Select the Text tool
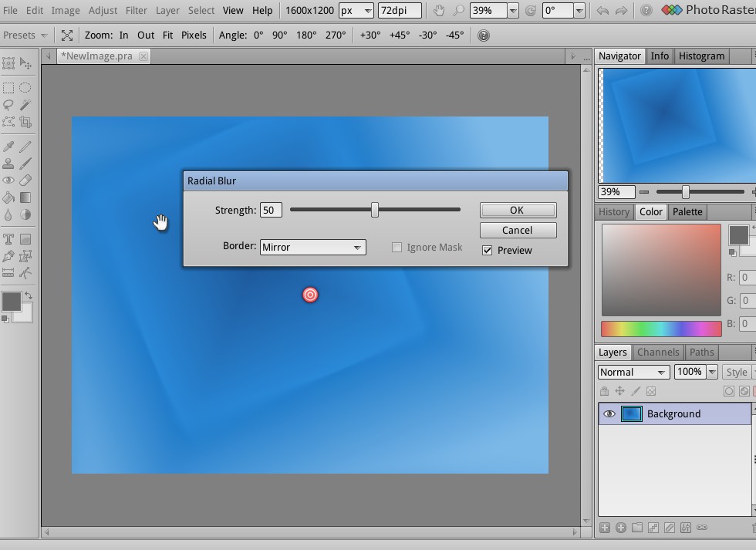 pyautogui.click(x=8, y=239)
